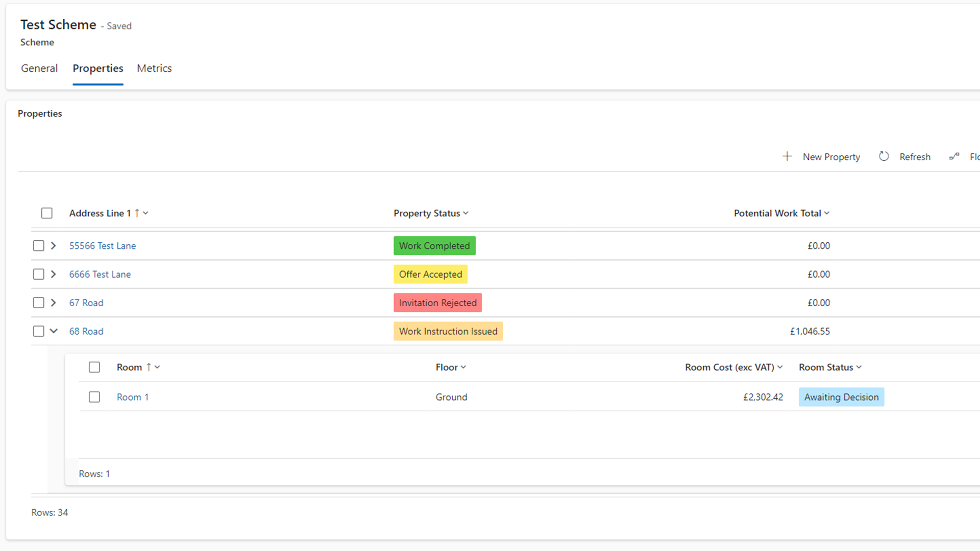The width and height of the screenshot is (980, 551).
Task: Click the £0.00 total for 67 Road
Action: 819,303
